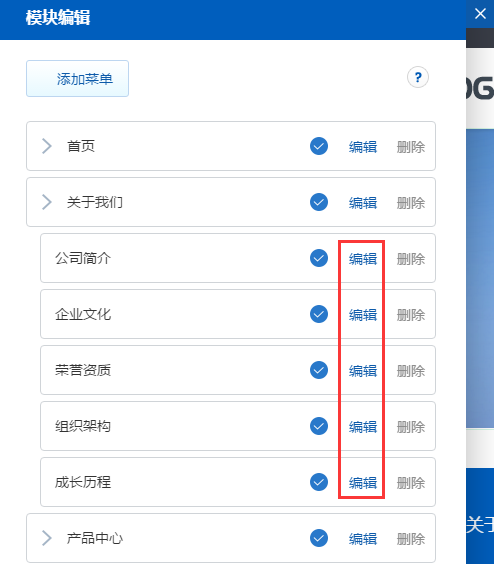Close the 模块编辑 panel with X
This screenshot has height=564, width=494.
[480, 14]
